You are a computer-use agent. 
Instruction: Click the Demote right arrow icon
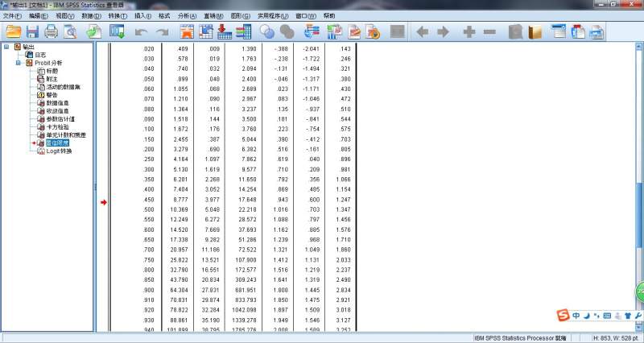pos(443,31)
